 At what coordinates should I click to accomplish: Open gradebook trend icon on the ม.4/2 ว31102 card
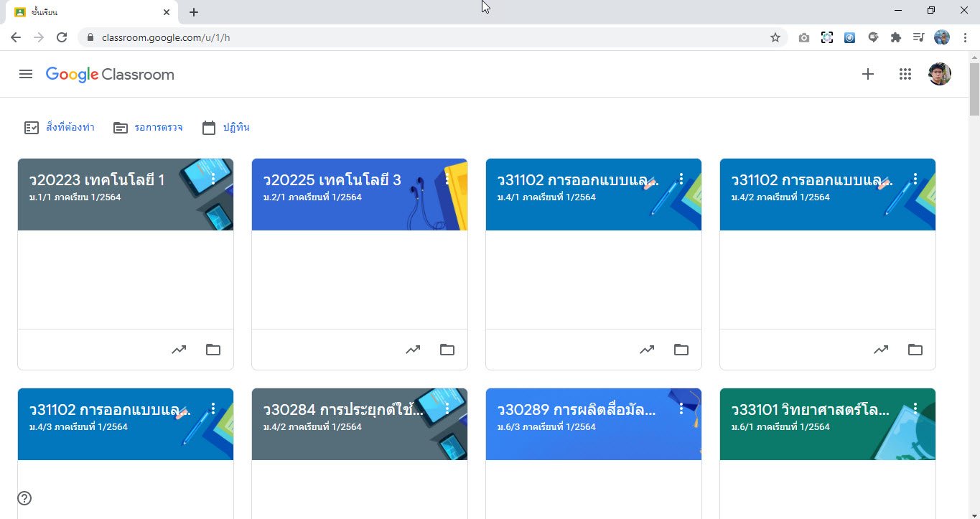881,350
